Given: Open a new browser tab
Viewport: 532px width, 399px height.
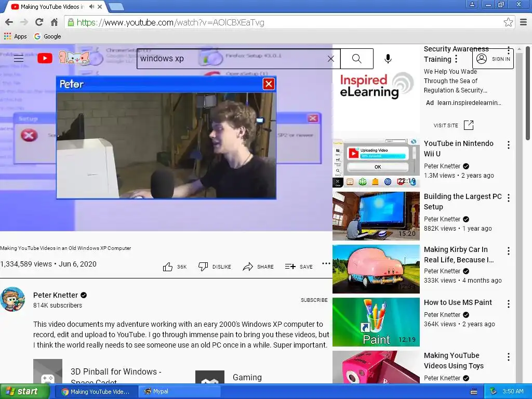Looking at the screenshot, I should [116, 7].
